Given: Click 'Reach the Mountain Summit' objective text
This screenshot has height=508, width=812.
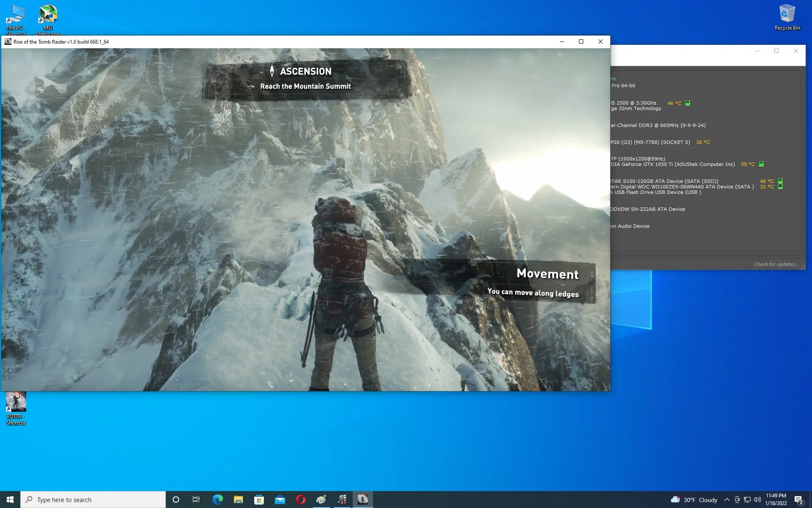Looking at the screenshot, I should tap(305, 86).
